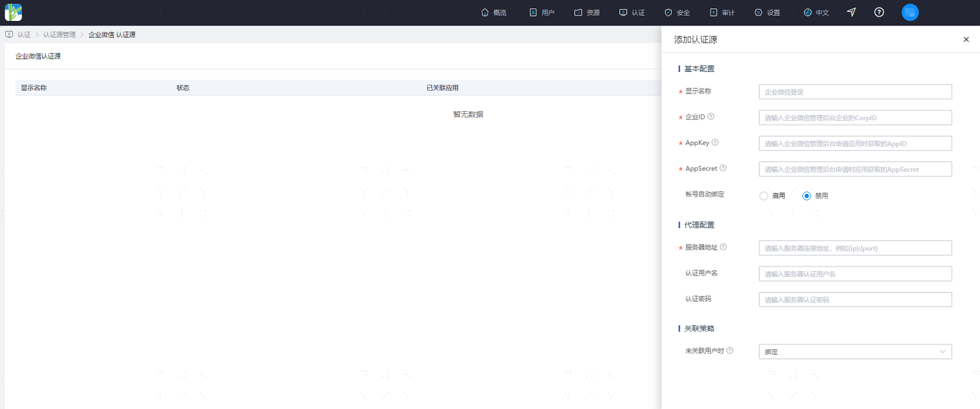This screenshot has width=980, height=409.
Task: Click 认证源管理 breadcrumb link
Action: pyautogui.click(x=59, y=35)
